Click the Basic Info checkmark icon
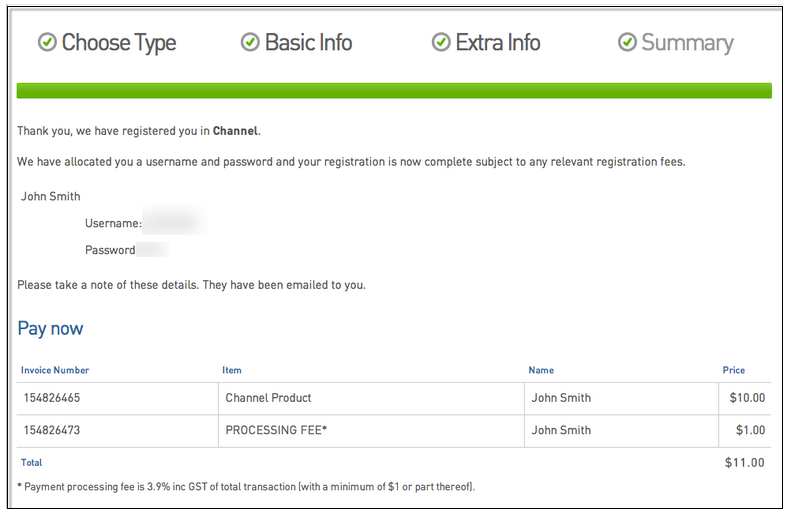This screenshot has height=514, width=789. (x=250, y=42)
